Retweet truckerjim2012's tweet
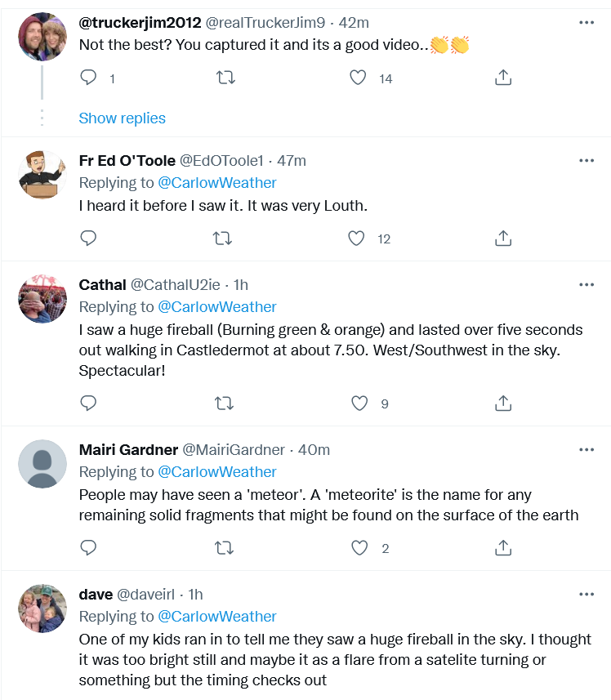The height and width of the screenshot is (700, 611). click(x=223, y=78)
